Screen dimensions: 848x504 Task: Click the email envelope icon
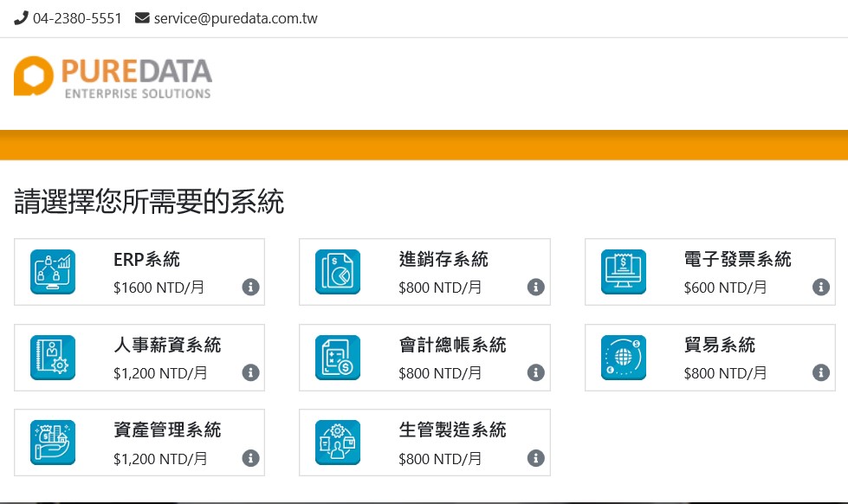pyautogui.click(x=142, y=18)
